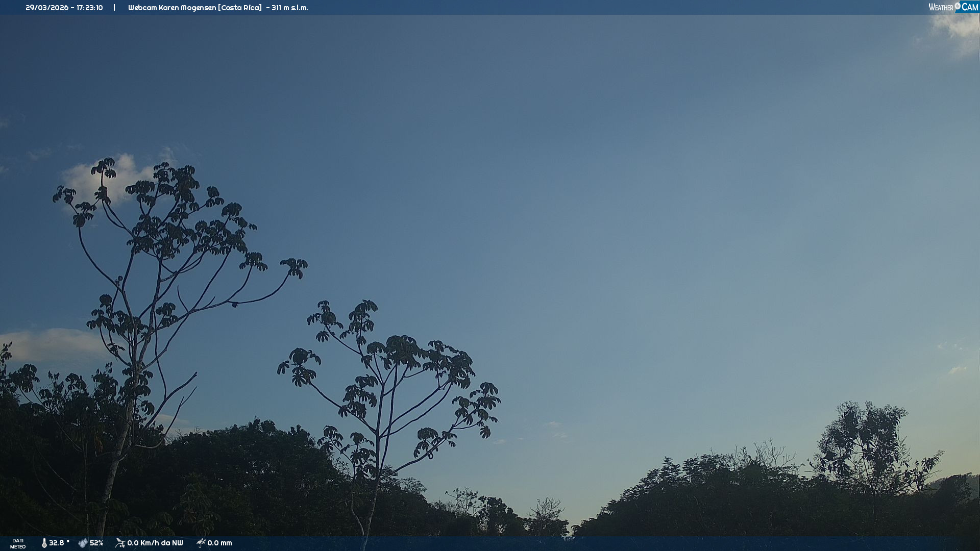This screenshot has height=551, width=980.
Task: Click the wind speed icon
Action: 120,543
